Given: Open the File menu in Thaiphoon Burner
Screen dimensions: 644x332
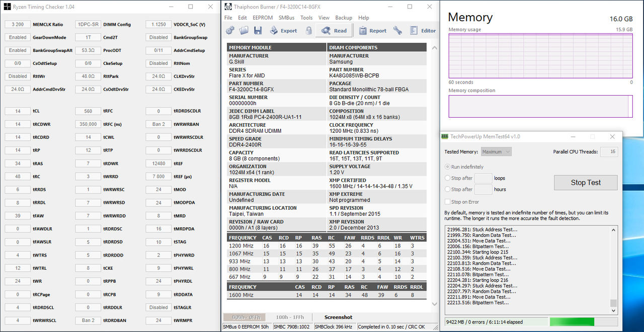Looking at the screenshot, I should (228, 18).
